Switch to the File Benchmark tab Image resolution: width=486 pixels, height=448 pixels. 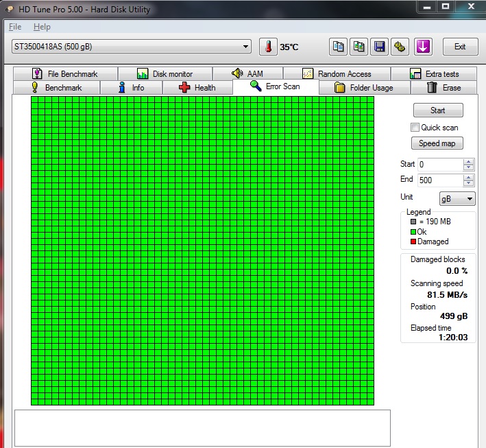point(65,74)
